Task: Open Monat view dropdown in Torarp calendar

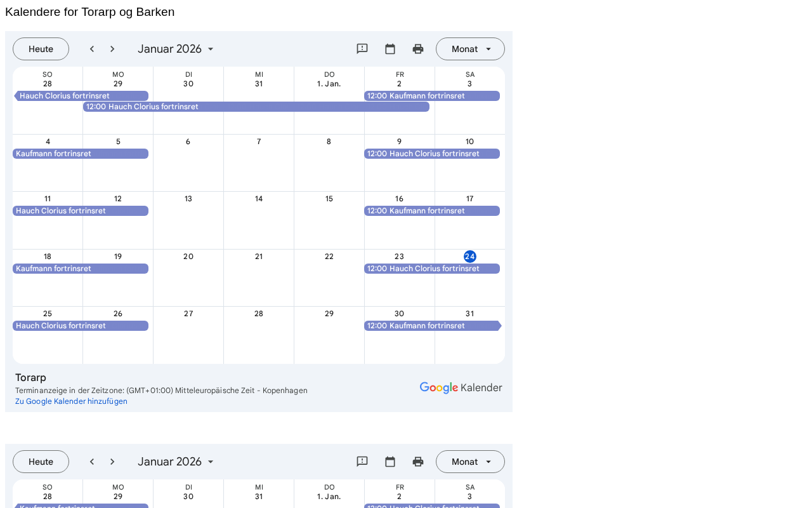Action: [470, 49]
